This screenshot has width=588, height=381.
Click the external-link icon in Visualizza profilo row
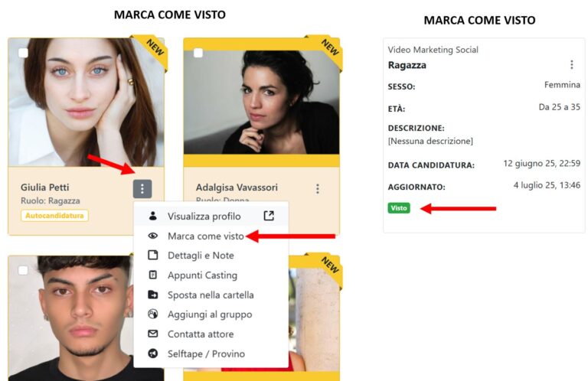pyautogui.click(x=269, y=216)
